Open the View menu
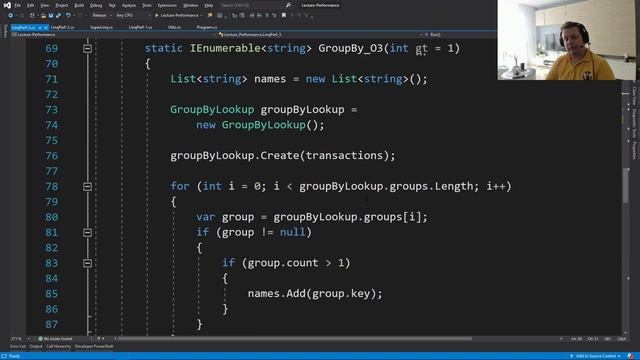 point(45,5)
